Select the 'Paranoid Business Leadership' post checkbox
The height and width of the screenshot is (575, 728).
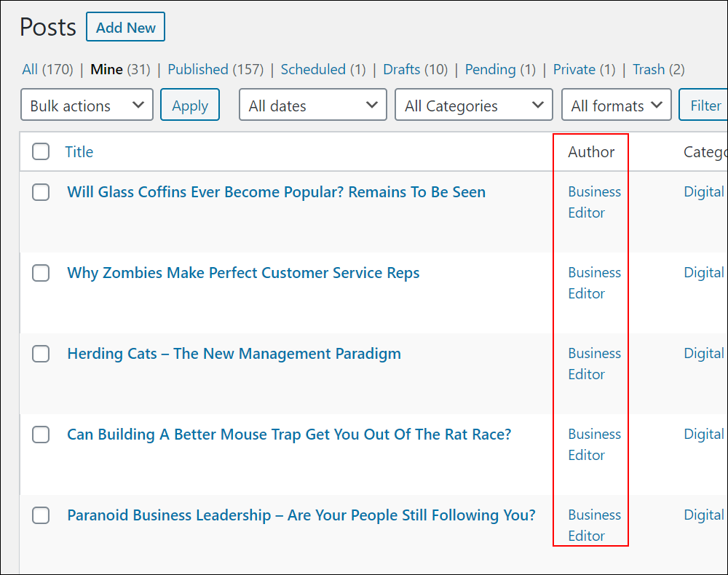pyautogui.click(x=41, y=515)
